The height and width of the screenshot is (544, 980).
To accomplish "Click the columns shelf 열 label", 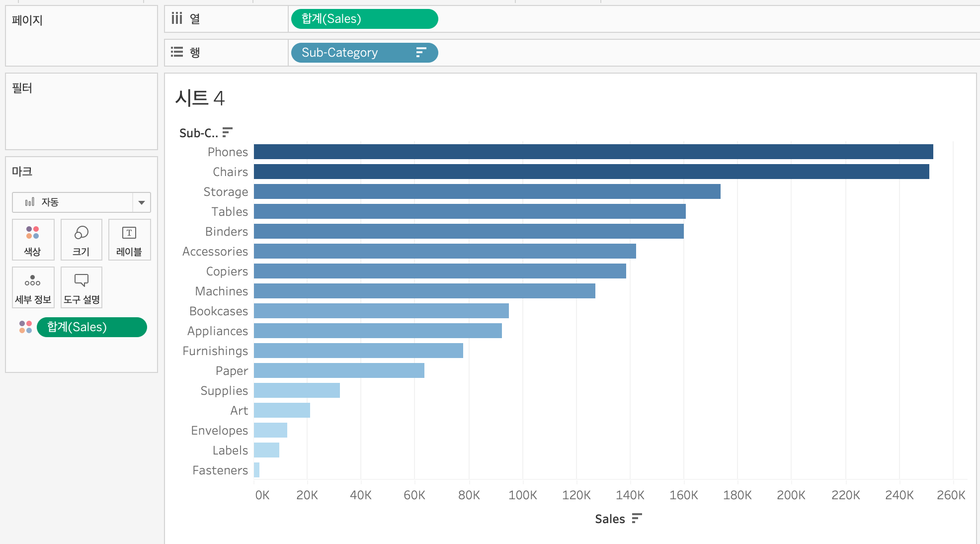I will click(x=194, y=19).
